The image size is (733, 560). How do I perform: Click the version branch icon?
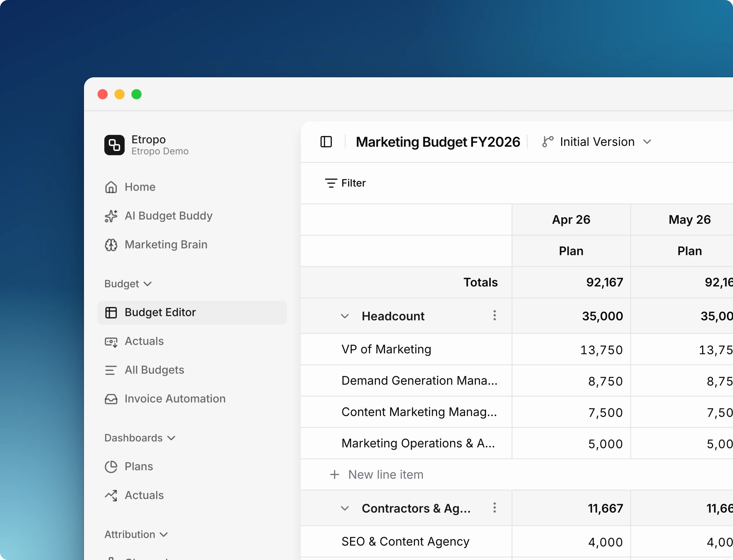[x=548, y=142]
